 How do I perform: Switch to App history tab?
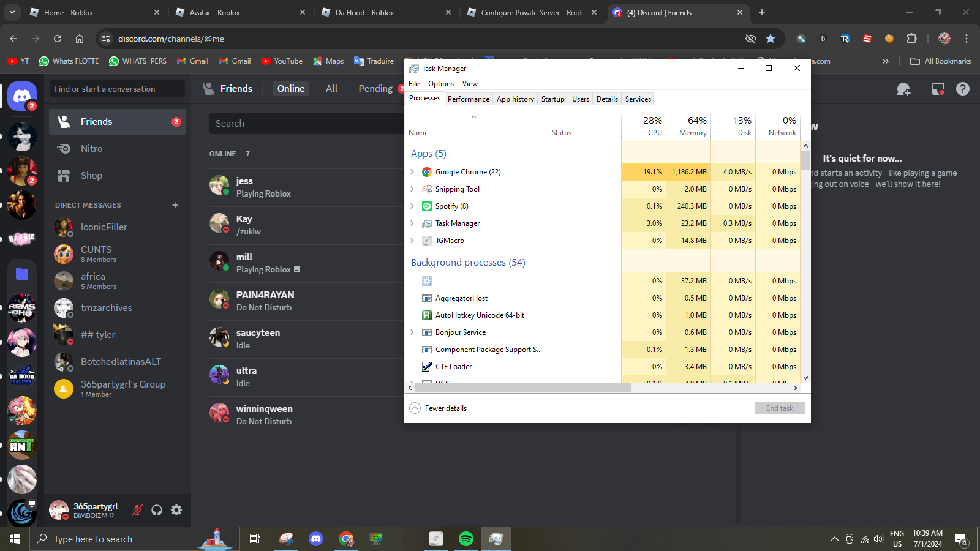[x=515, y=99]
